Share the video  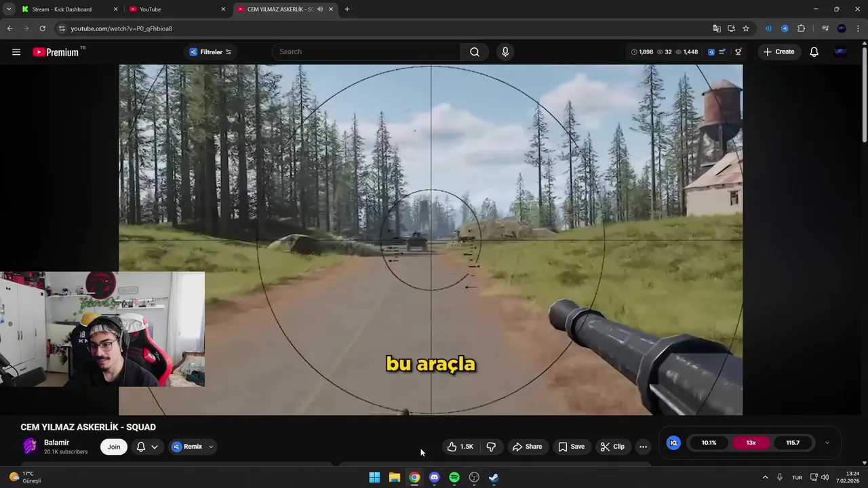(x=527, y=447)
